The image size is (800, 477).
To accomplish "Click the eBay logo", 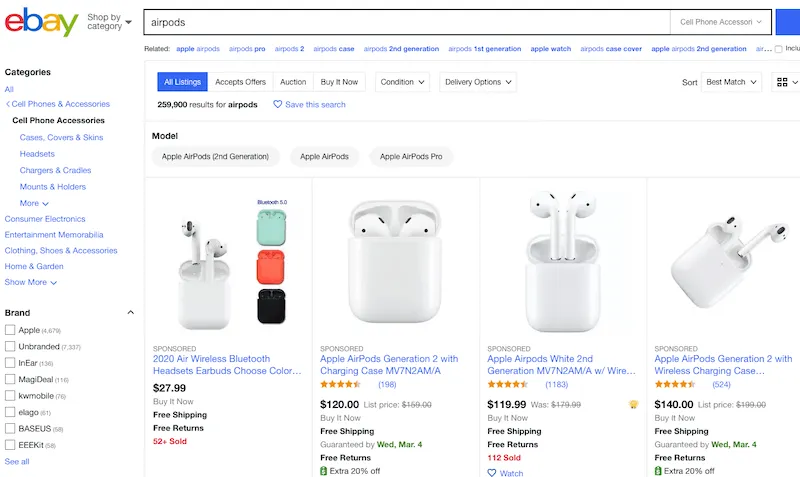I will 41,22.
